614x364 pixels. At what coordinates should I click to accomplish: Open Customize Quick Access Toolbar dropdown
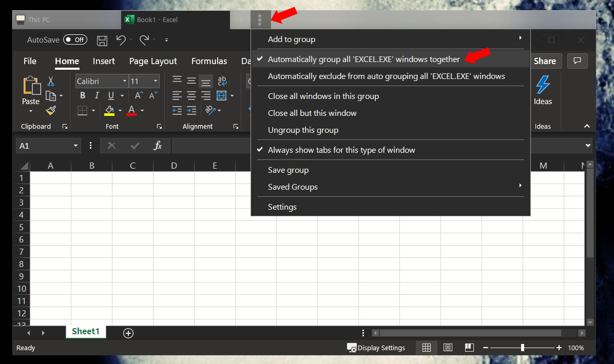(166, 40)
